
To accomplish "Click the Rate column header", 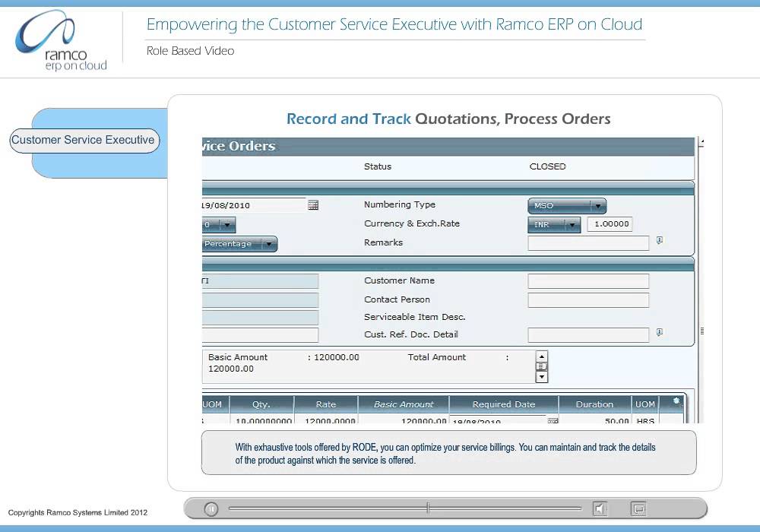I will 326,404.
